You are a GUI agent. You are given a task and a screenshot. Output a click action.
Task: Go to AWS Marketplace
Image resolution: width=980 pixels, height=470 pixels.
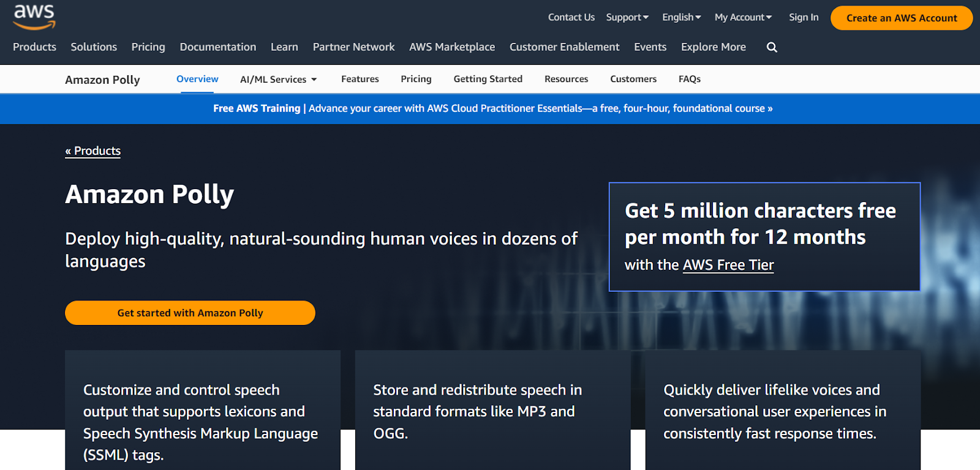452,47
